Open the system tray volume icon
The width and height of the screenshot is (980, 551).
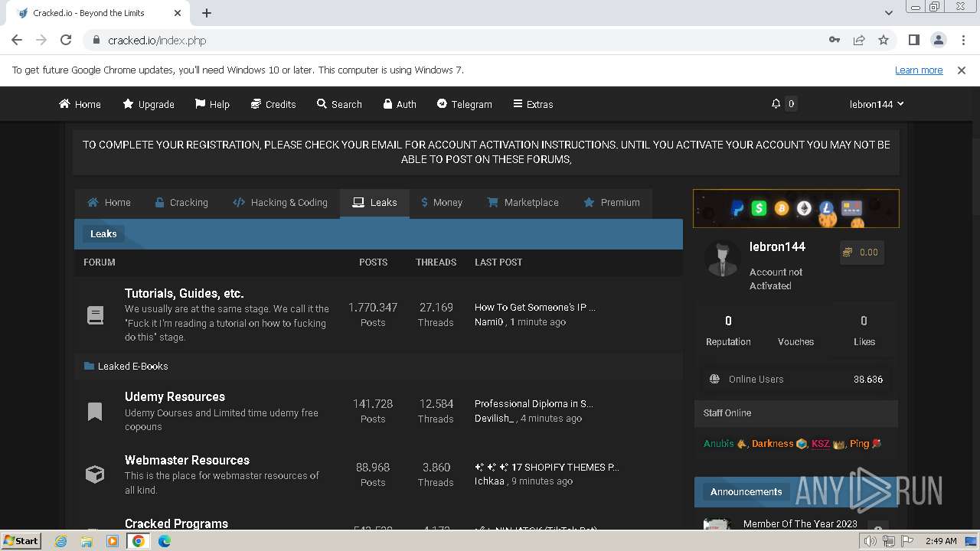870,541
